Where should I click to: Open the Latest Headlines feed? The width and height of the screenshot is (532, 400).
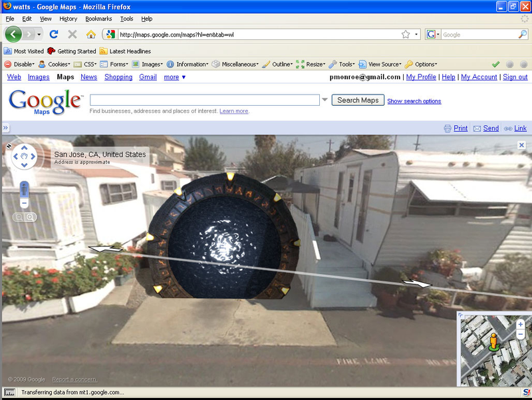125,51
